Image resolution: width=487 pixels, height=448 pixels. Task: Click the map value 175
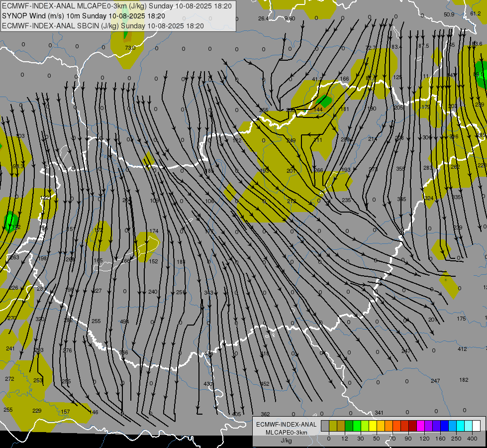462,319
